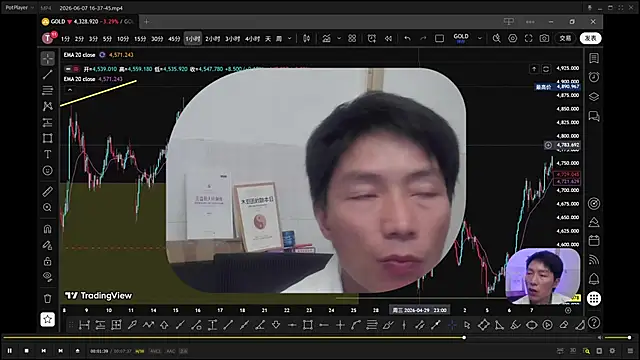The height and width of the screenshot is (360, 640).
Task: Expand the indicators dropdown arrow
Action: point(339,38)
